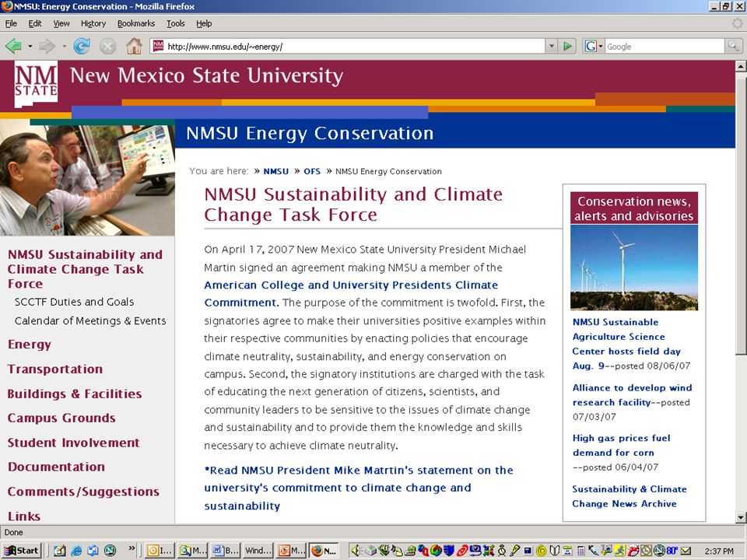Open High gas prices fuel demand link
This screenshot has height=560, width=747.
tap(621, 445)
